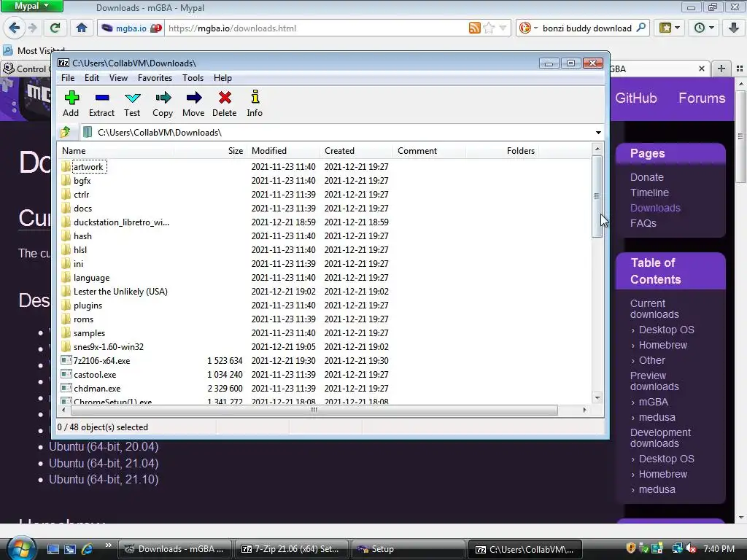
Task: Reload the page in Mypal browser
Action: pos(55,28)
